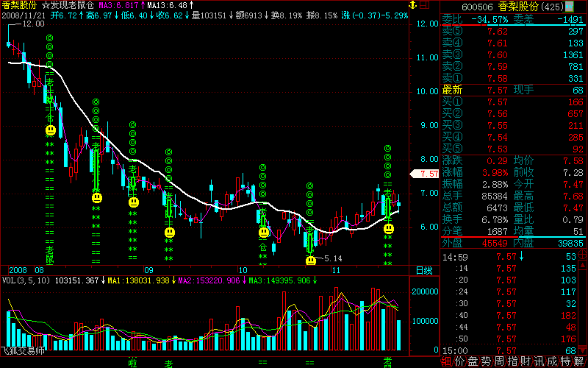Click the 600506 stock code in the quote header
Image resolution: width=588 pixels, height=368 pixels.
[x=477, y=7]
